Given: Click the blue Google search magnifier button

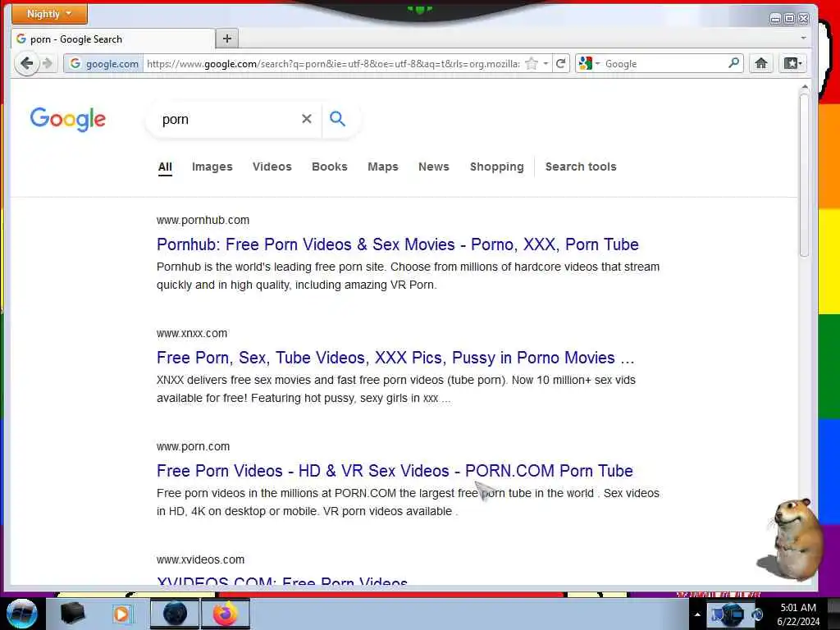Looking at the screenshot, I should point(337,119).
